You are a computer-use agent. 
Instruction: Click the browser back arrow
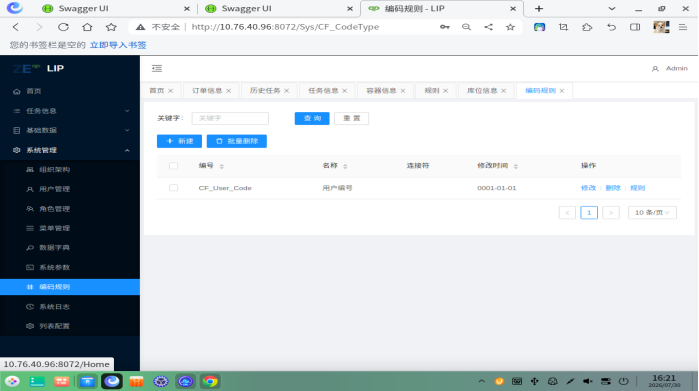(16, 27)
